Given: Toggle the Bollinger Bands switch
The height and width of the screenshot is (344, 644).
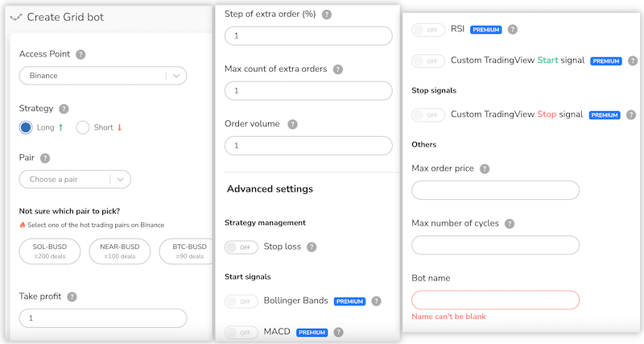Looking at the screenshot, I should 241,301.
